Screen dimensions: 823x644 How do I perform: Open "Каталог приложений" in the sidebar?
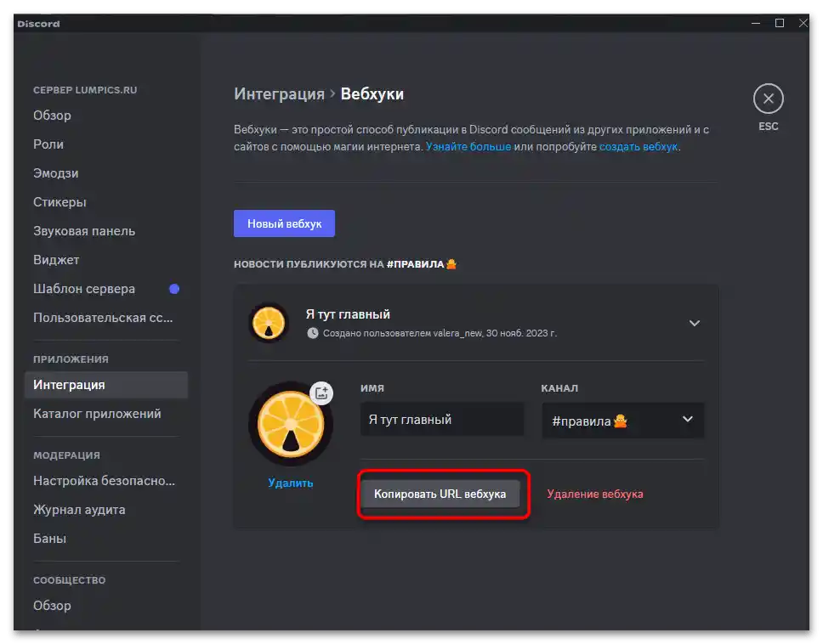pyautogui.click(x=97, y=413)
